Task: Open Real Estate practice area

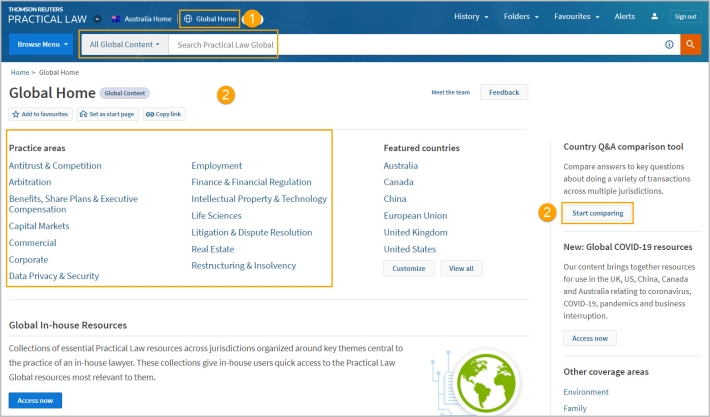Action: [212, 249]
